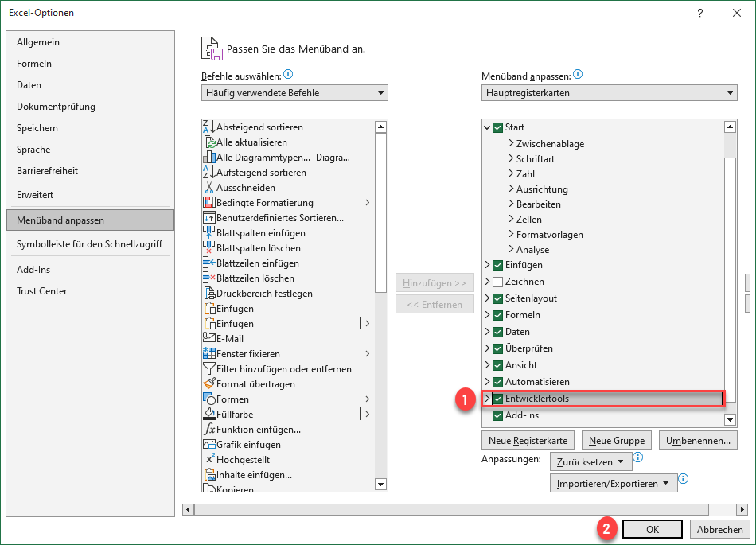Click info icon next to Befehle auswählen
This screenshot has width=756, height=545.
tap(288, 74)
